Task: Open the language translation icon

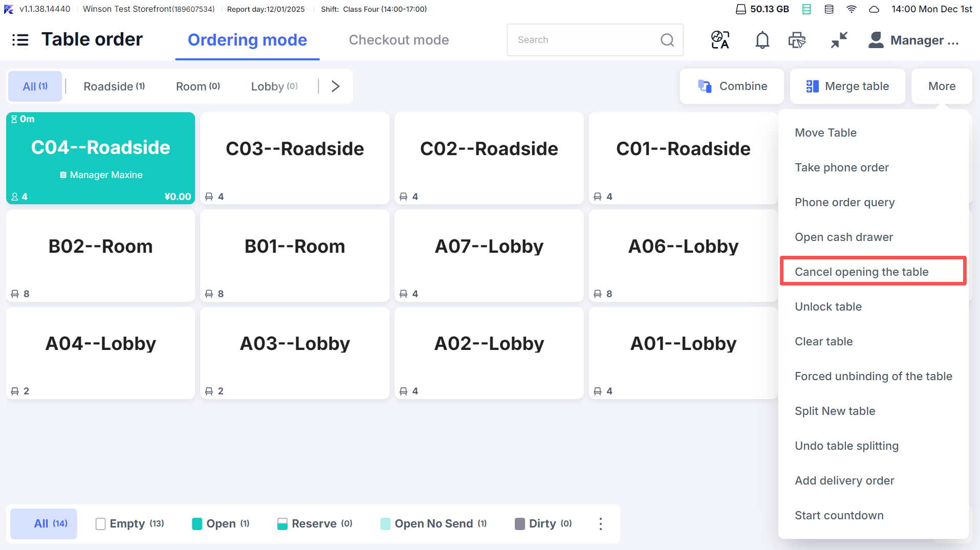Action: 720,40
